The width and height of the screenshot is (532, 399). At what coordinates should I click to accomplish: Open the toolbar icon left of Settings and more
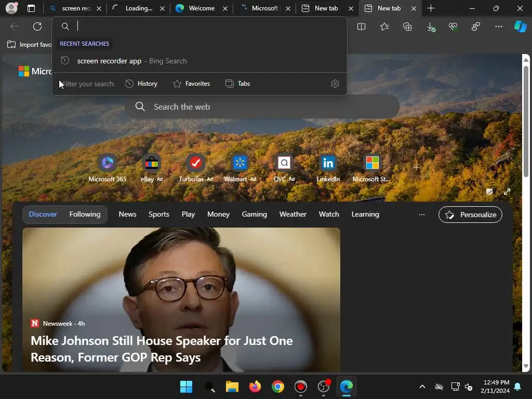(476, 26)
